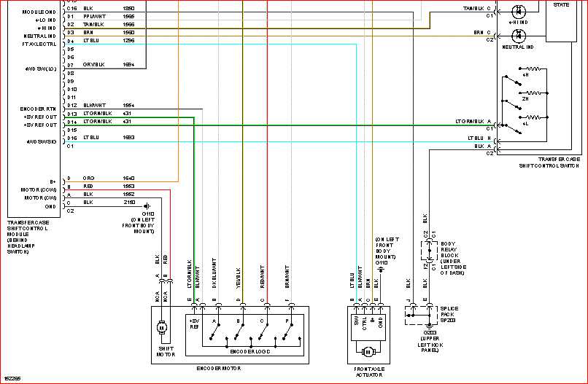The height and width of the screenshot is (384, 588).
Task: Select wire label BLK 1552
Action: click(109, 194)
